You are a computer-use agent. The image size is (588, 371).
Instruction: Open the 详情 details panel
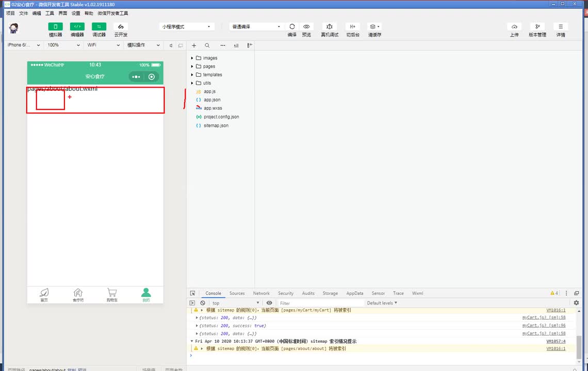click(561, 27)
